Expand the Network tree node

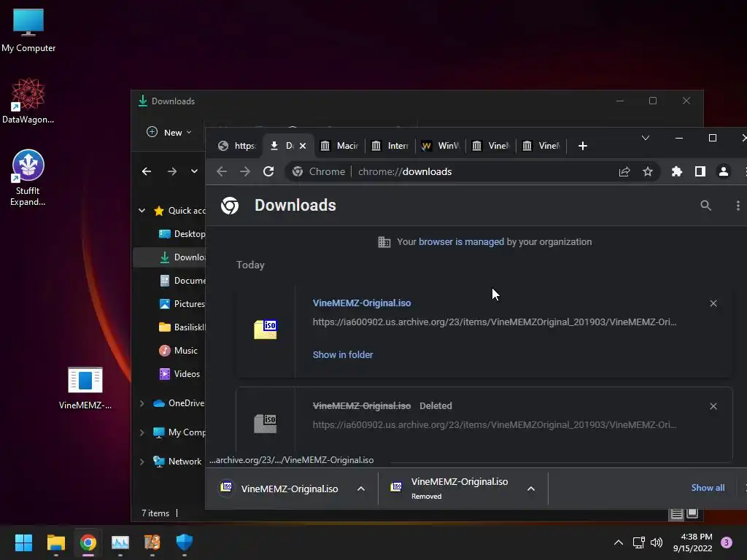click(x=142, y=462)
